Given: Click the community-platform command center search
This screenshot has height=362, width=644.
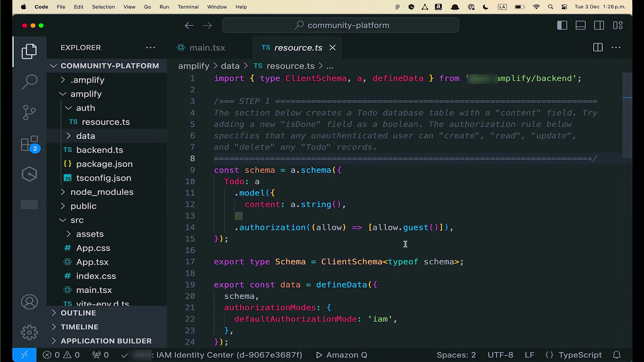Looking at the screenshot, I should click(340, 25).
